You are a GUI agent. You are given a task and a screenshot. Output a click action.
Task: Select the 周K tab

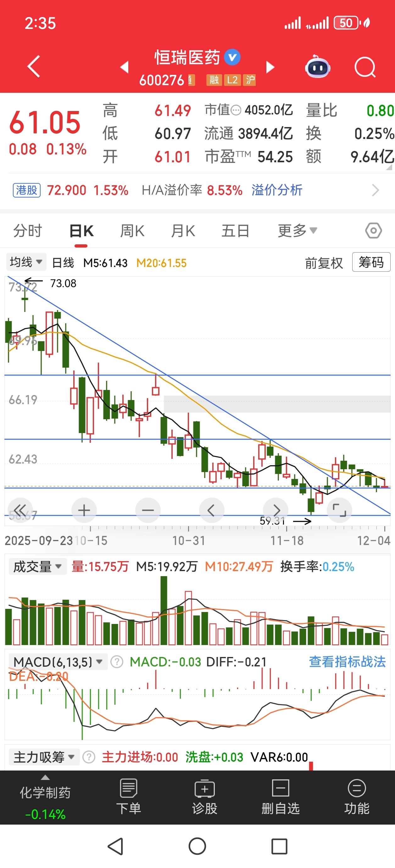click(x=132, y=231)
